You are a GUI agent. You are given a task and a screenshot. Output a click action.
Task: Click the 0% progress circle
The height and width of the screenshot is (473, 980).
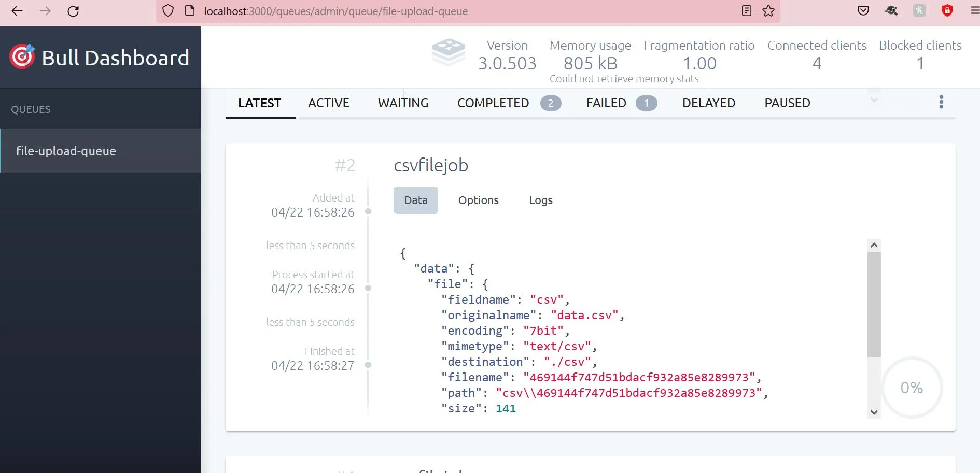click(x=911, y=387)
